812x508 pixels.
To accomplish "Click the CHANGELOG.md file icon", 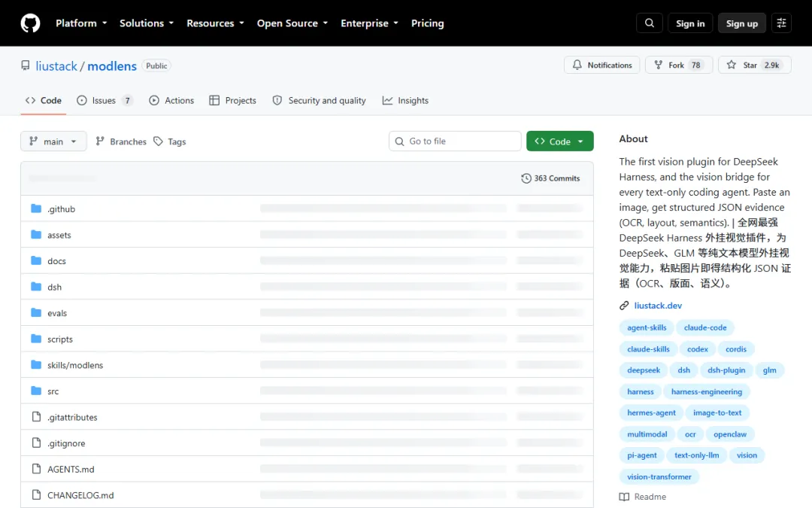I will 36,494.
